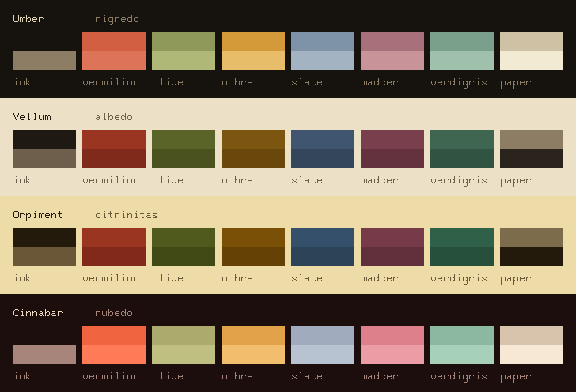Click the Umber palette title
The image size is (576, 392).
tap(28, 19)
